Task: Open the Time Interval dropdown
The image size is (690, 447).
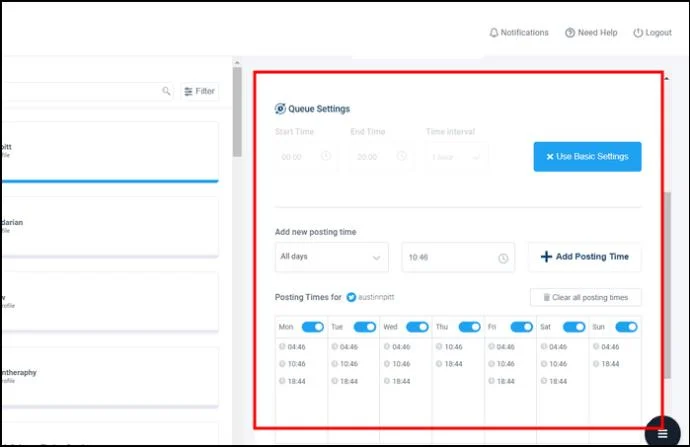Action: pyautogui.click(x=457, y=157)
